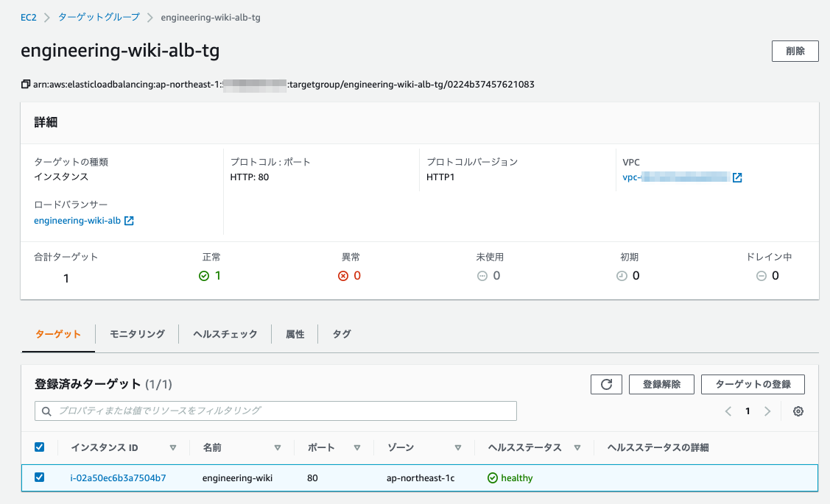Uncheck the i-02a50ec6b3a7504b7 row checkbox
This screenshot has height=504, width=830.
(39, 477)
